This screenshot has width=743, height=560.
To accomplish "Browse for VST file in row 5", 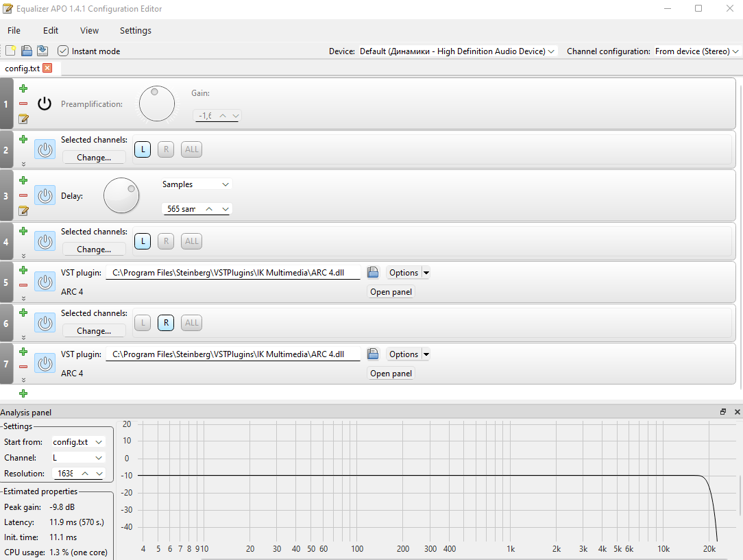I will (373, 272).
